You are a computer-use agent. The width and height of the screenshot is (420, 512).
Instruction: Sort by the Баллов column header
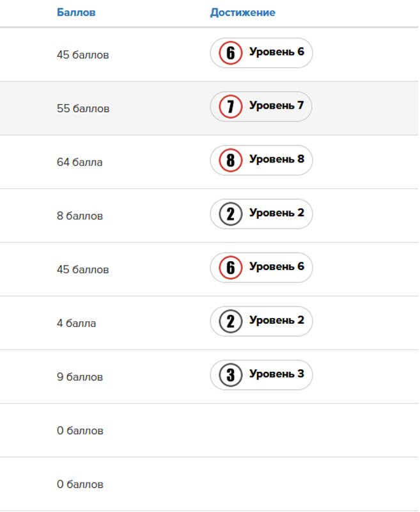point(76,12)
